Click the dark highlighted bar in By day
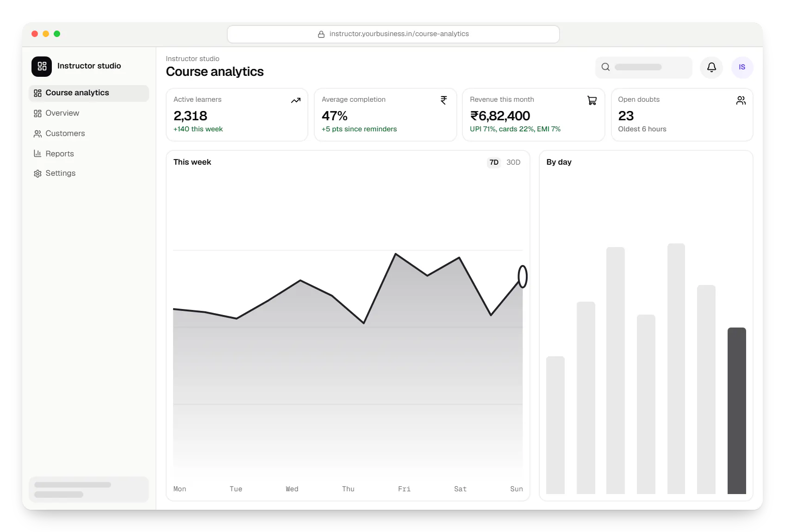The width and height of the screenshot is (785, 532). pyautogui.click(x=736, y=411)
